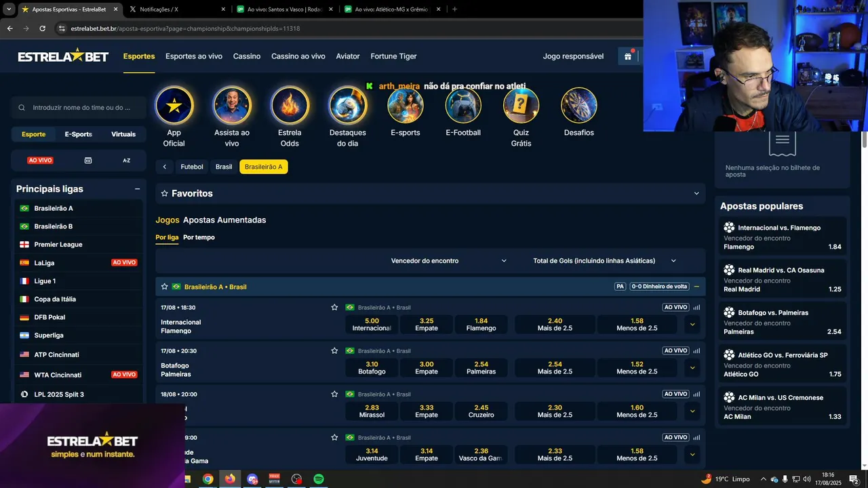The height and width of the screenshot is (488, 868).
Task: Open the Destaques do dia icon
Action: point(348,106)
